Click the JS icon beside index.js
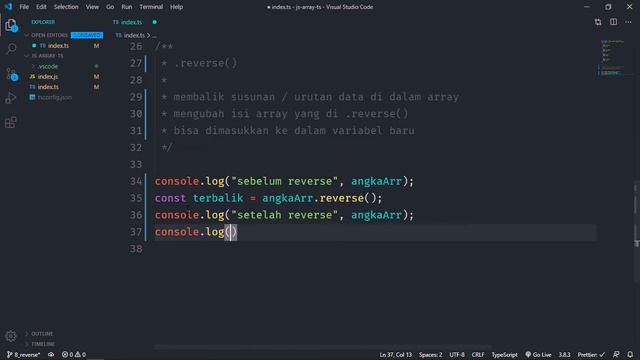The height and width of the screenshot is (360, 640). pyautogui.click(x=32, y=77)
